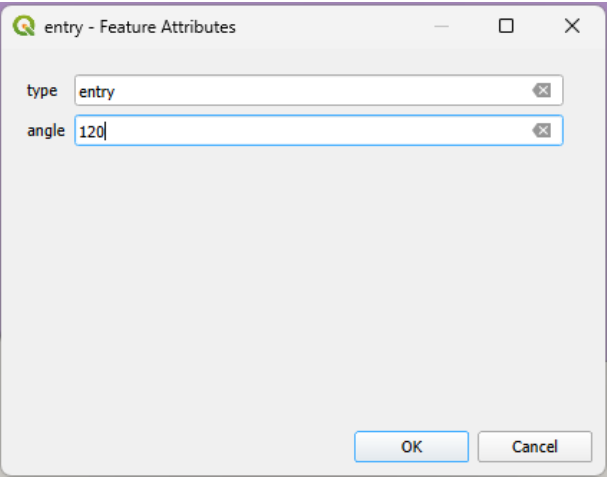Minimize the Feature Attributes dialog
The image size is (608, 477).
tap(440, 27)
